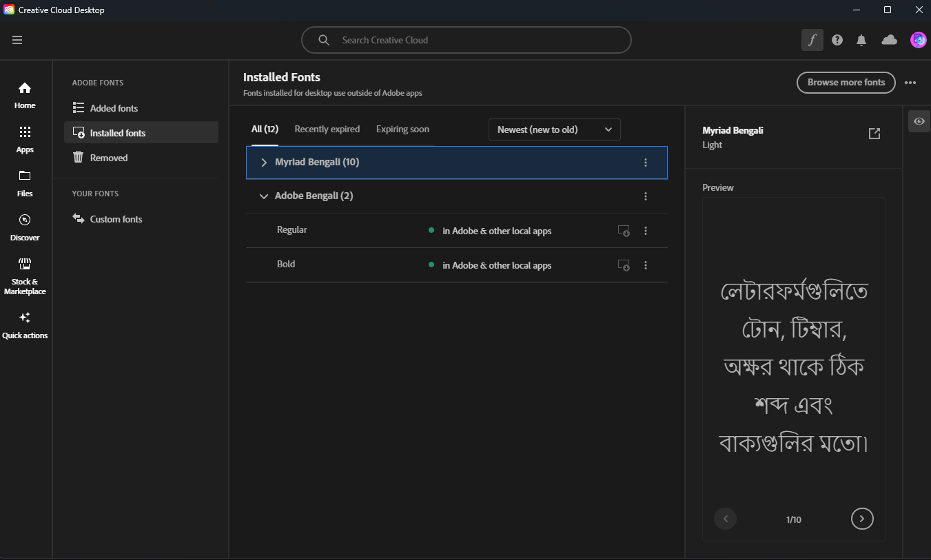
Task: Switch to Recently expired tab
Action: [x=327, y=129]
